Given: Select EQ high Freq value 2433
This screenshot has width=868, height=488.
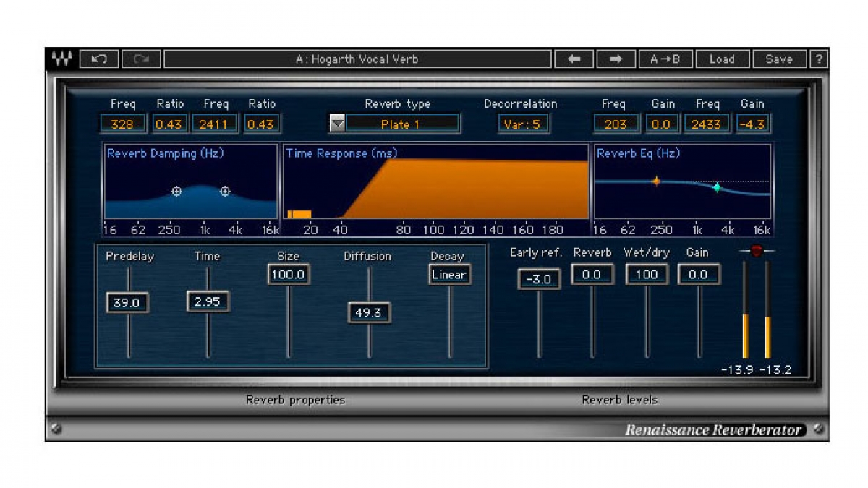Looking at the screenshot, I should coord(707,124).
